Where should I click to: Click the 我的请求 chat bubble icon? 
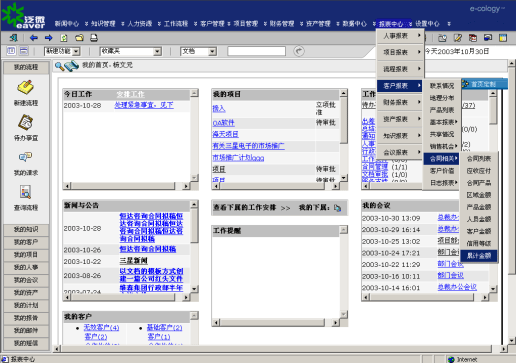(26, 157)
